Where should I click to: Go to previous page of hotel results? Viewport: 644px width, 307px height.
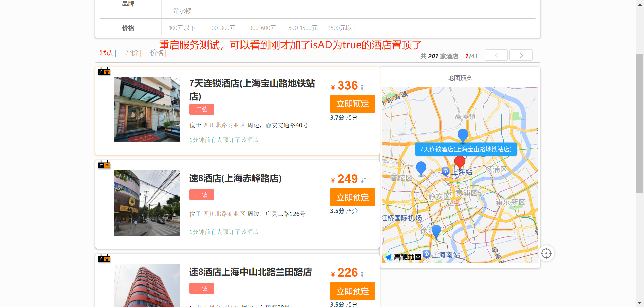[496, 55]
